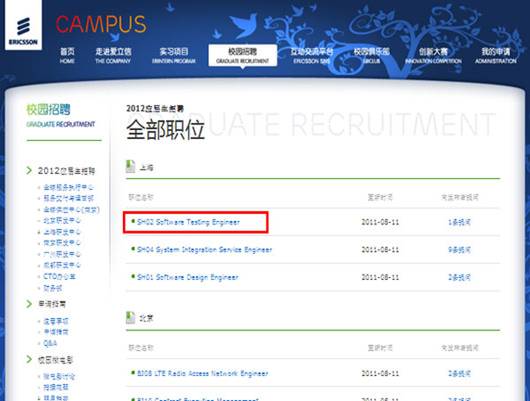Click the document icon beside 北京 heading
Screen dimensions: 530x401
click(130, 317)
